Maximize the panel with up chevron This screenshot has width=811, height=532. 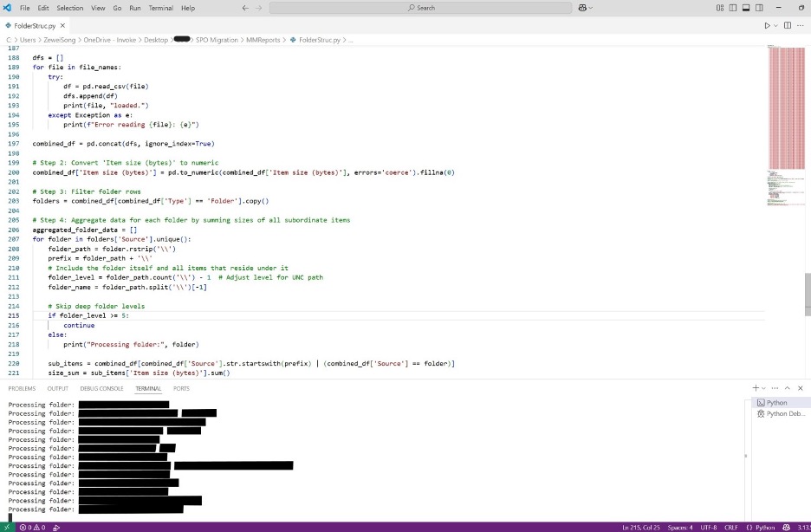click(788, 388)
